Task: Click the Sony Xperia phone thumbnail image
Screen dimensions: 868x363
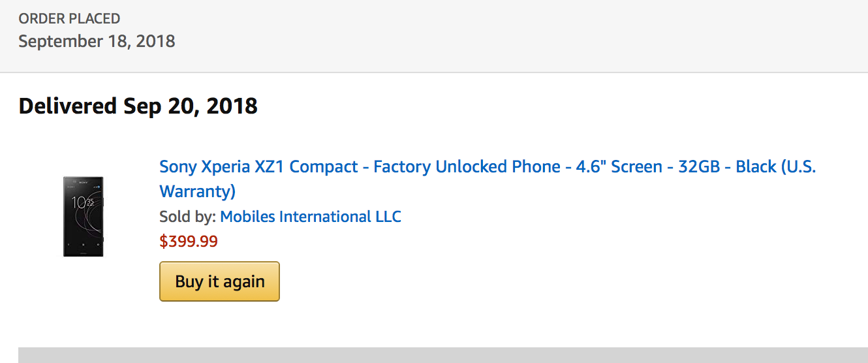Action: pos(83,216)
